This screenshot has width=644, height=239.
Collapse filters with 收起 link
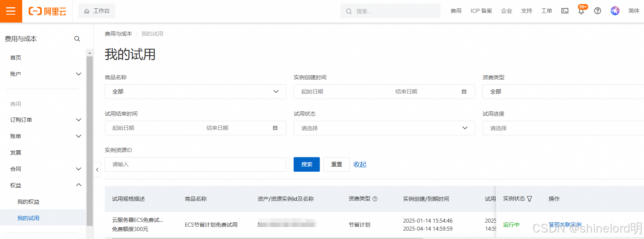pos(360,164)
